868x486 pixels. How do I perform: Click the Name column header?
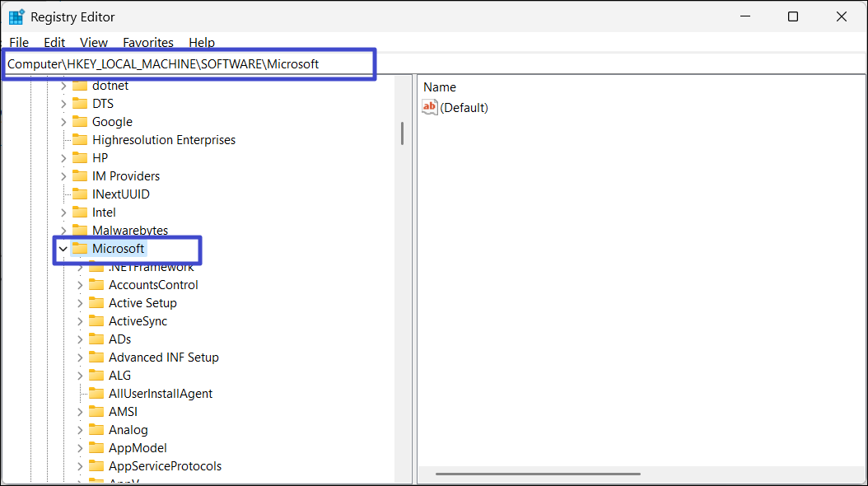click(x=440, y=86)
